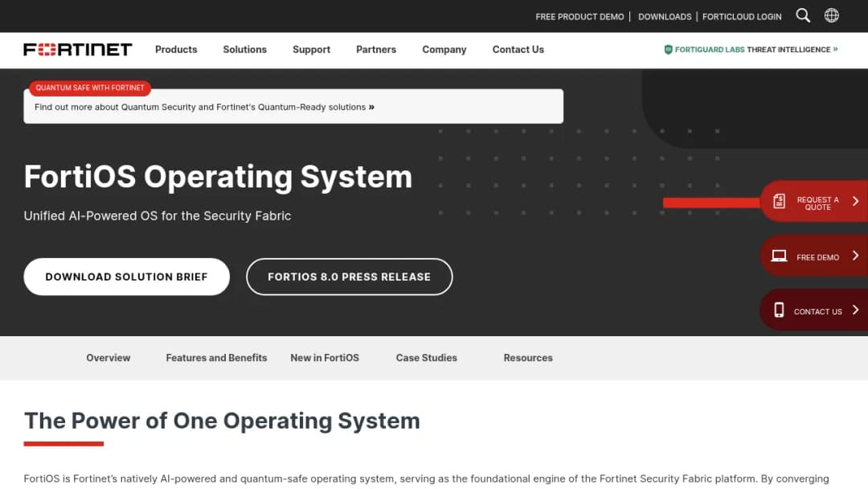Expand the Request a Quote chevron
The width and height of the screenshot is (868, 489).
click(x=855, y=201)
